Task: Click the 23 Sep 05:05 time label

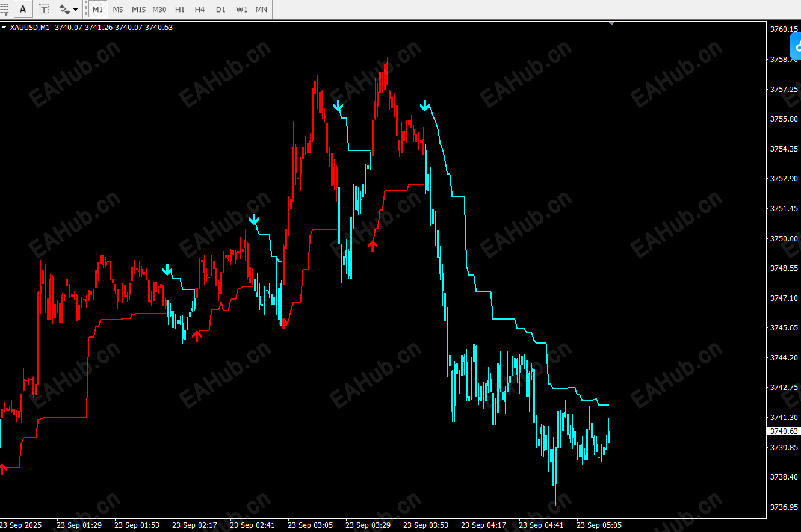Action: [x=599, y=525]
